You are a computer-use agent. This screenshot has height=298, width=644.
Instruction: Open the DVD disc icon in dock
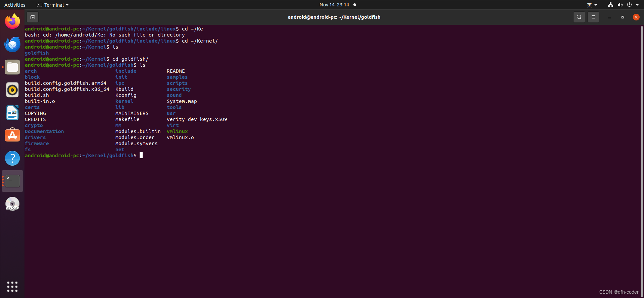(12, 204)
